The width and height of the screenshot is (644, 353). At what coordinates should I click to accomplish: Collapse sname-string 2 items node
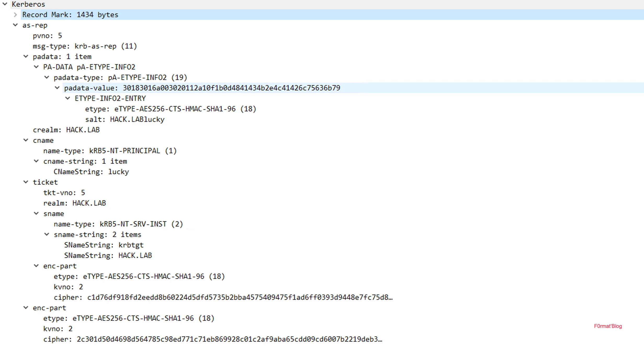point(47,234)
